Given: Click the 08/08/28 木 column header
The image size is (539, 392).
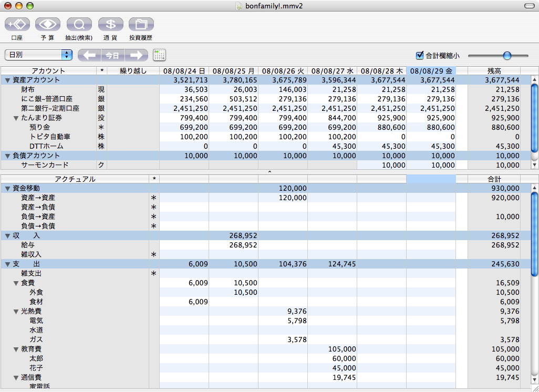Looking at the screenshot, I should coord(381,71).
